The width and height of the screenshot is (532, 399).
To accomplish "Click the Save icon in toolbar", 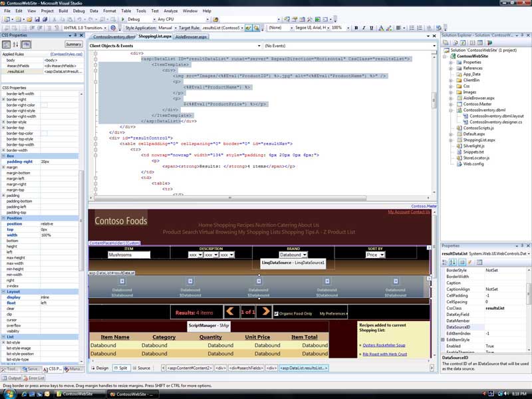I will [x=37, y=19].
